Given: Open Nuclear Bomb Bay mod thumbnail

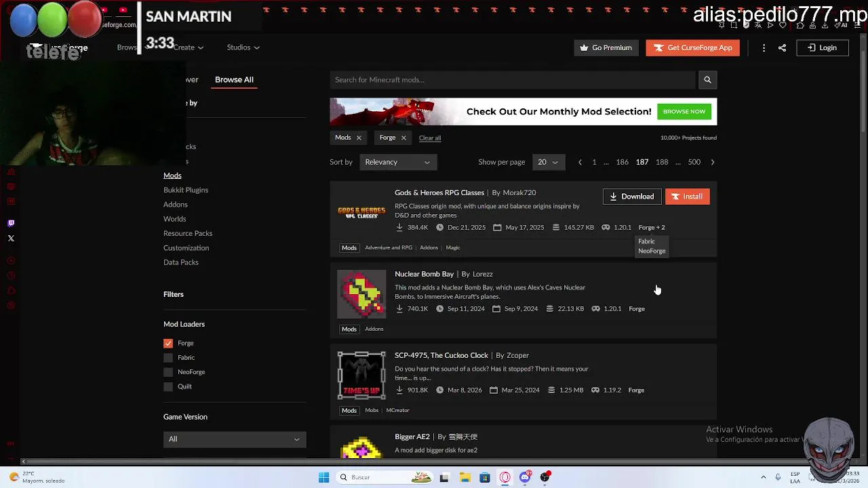Looking at the screenshot, I should point(361,294).
